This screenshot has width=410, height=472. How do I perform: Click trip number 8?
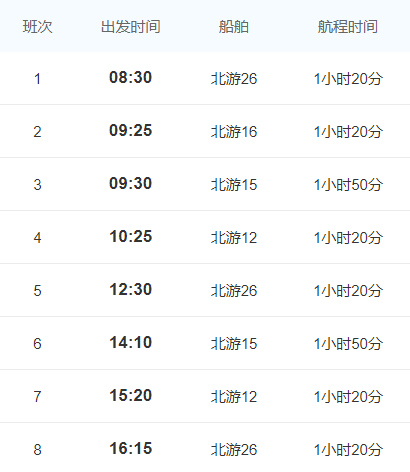pyautogui.click(x=37, y=450)
